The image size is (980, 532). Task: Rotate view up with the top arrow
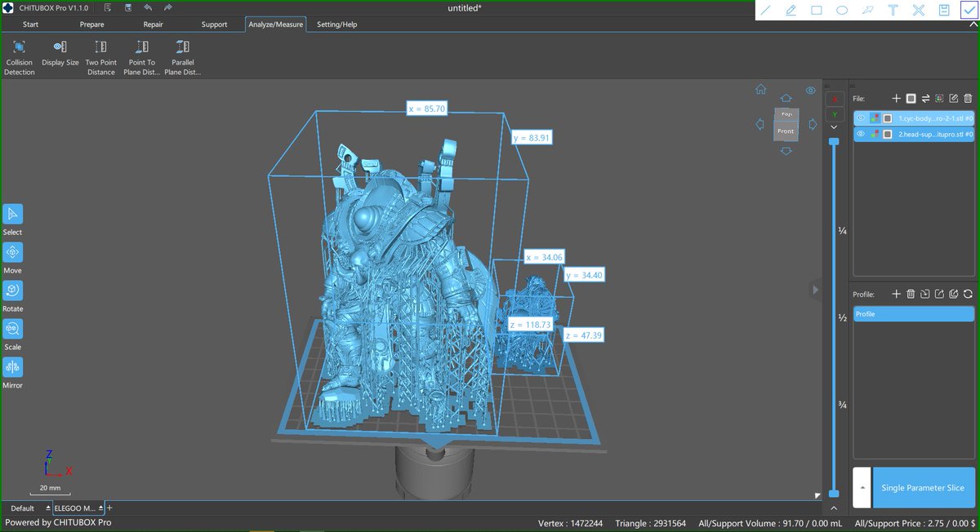786,98
